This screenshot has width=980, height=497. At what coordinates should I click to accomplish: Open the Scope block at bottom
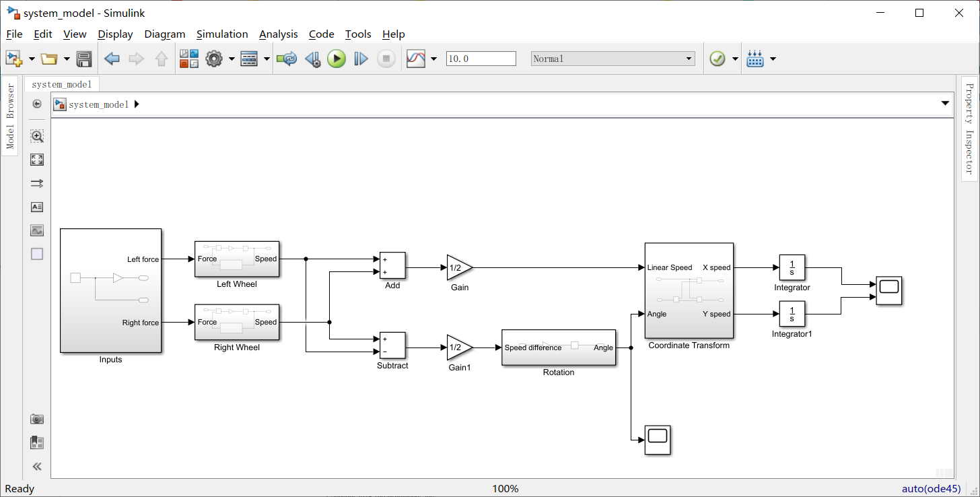657,440
